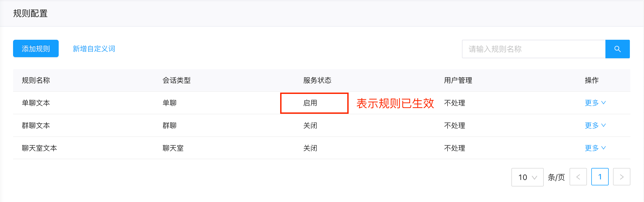This screenshot has height=202, width=644.
Task: Click the search magnifier icon button
Action: (617, 49)
